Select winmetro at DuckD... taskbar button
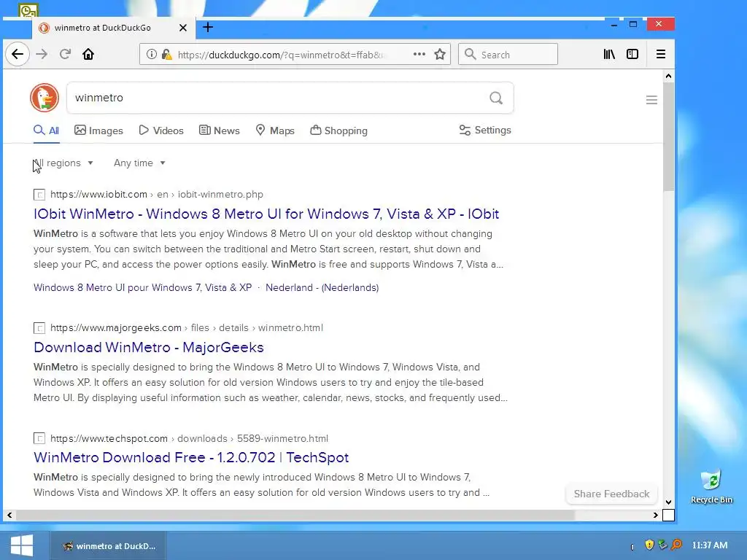 (x=109, y=545)
